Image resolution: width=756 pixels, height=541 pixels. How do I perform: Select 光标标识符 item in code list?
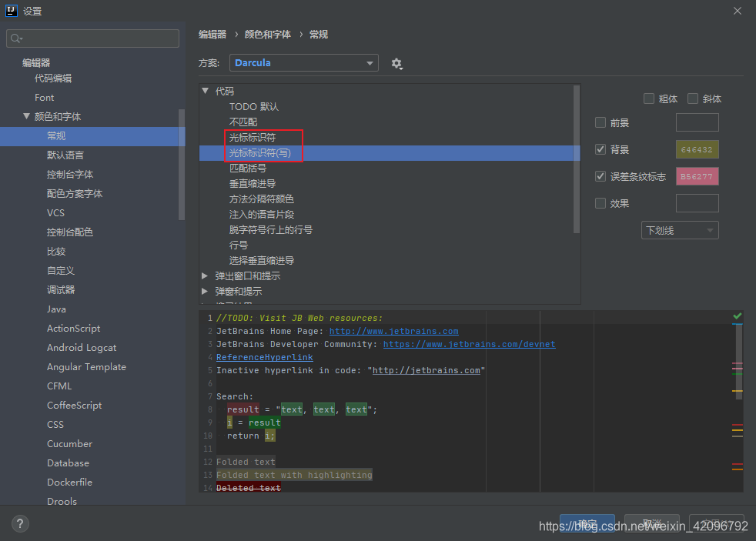253,137
